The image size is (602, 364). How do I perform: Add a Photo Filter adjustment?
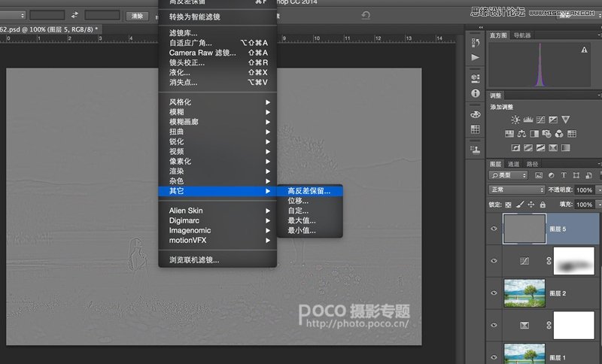pyautogui.click(x=547, y=134)
